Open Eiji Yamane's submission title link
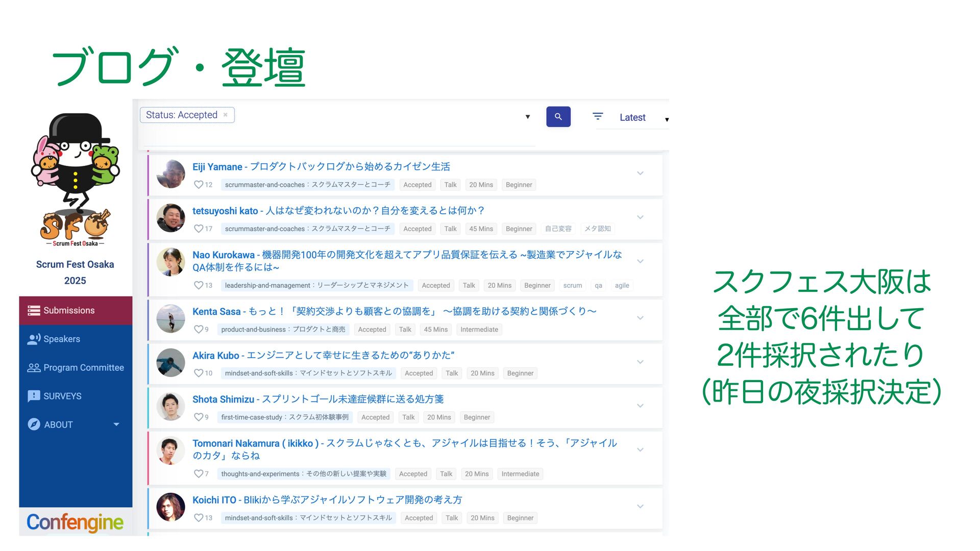980x551 pixels. [321, 167]
